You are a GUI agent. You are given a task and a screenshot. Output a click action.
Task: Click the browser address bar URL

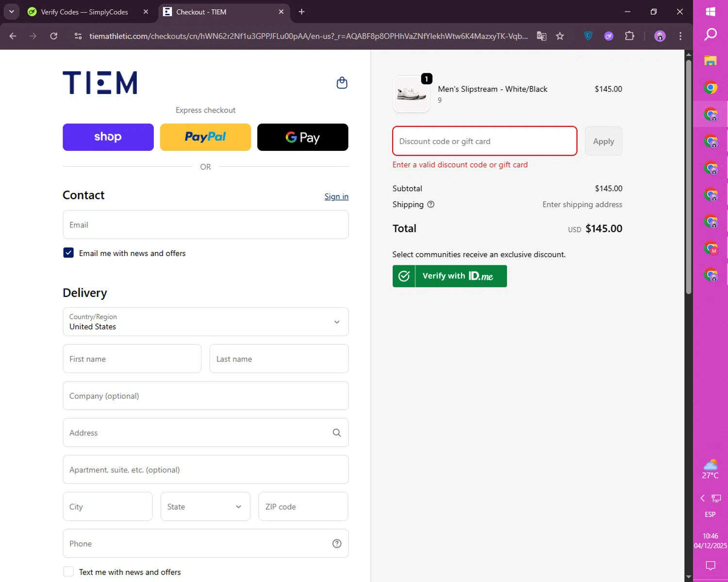tap(308, 36)
